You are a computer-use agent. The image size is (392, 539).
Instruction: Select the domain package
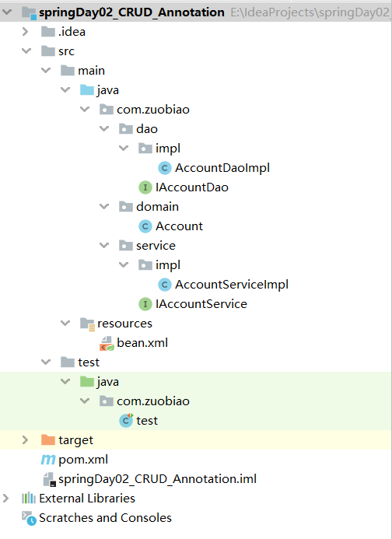[x=157, y=207]
